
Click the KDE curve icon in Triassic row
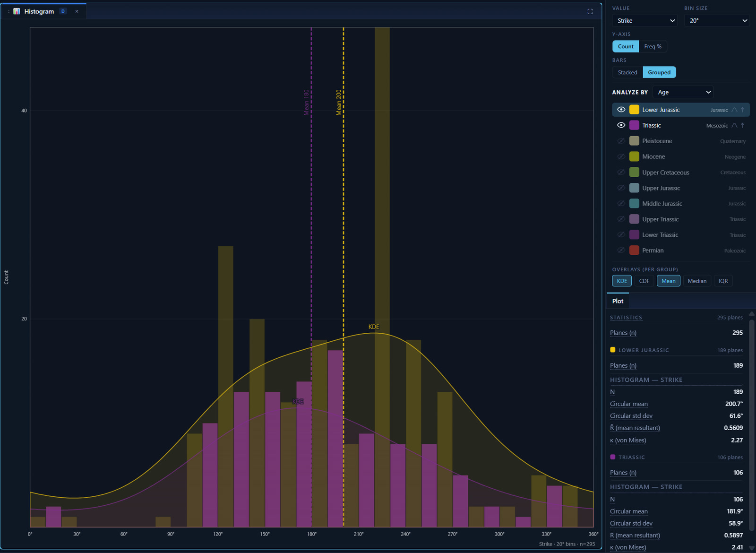734,125
